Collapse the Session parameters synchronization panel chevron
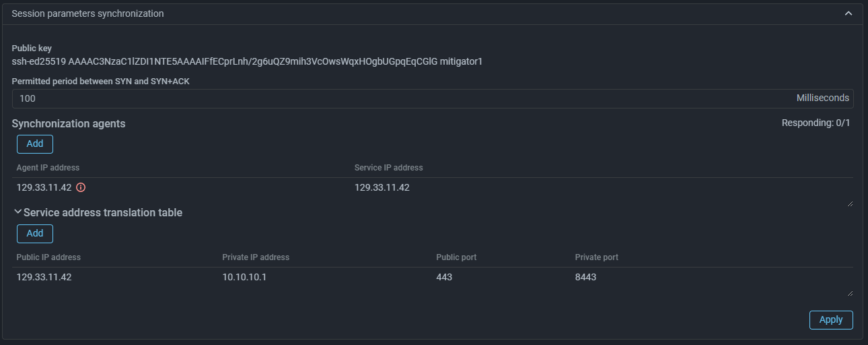868x345 pixels. tap(848, 13)
